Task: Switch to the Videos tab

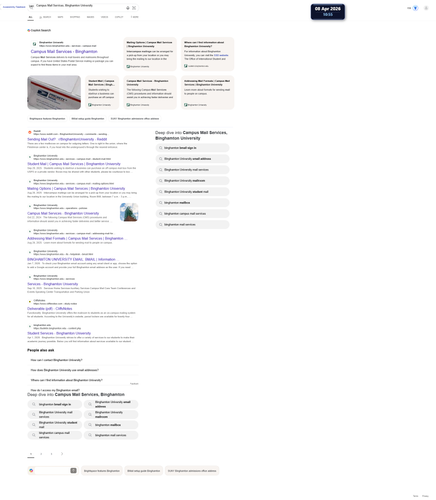Action: tap(104, 17)
